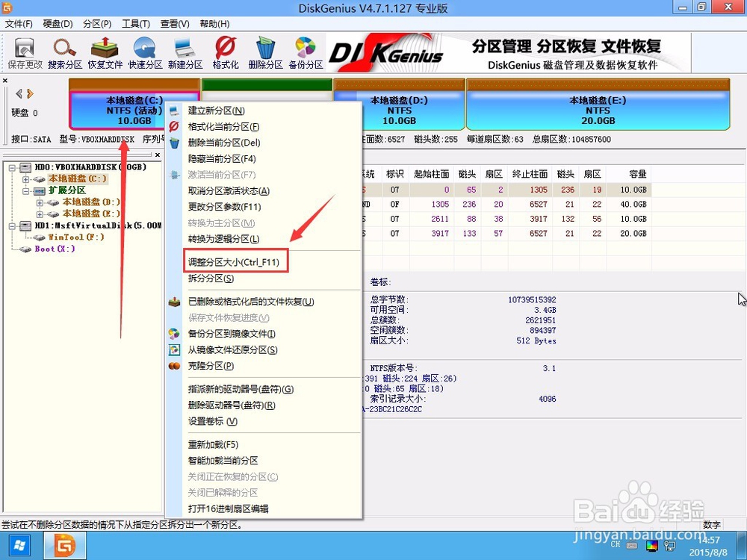Select 转换为逻辑分区(L) menu entry
Image resolution: width=747 pixels, height=560 pixels.
click(x=224, y=239)
